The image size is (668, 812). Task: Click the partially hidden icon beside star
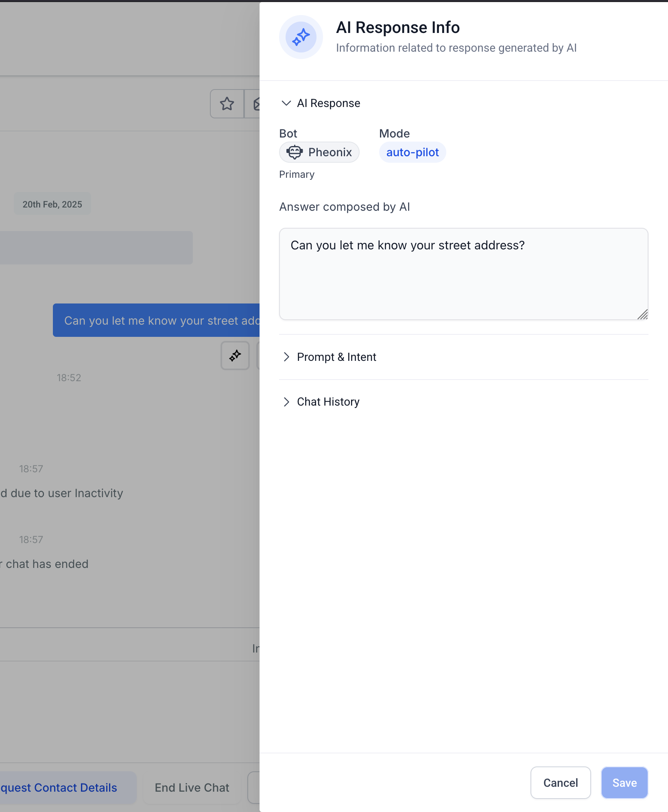pyautogui.click(x=255, y=104)
